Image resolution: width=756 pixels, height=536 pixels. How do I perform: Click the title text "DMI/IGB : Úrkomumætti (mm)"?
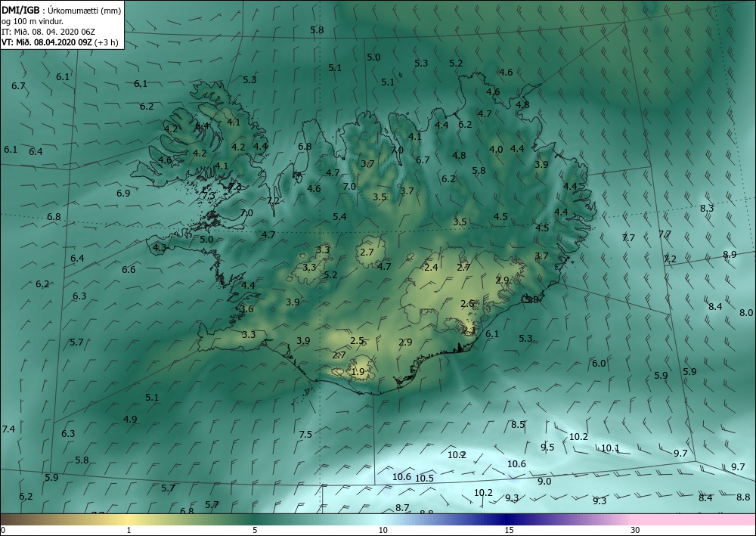pyautogui.click(x=61, y=11)
